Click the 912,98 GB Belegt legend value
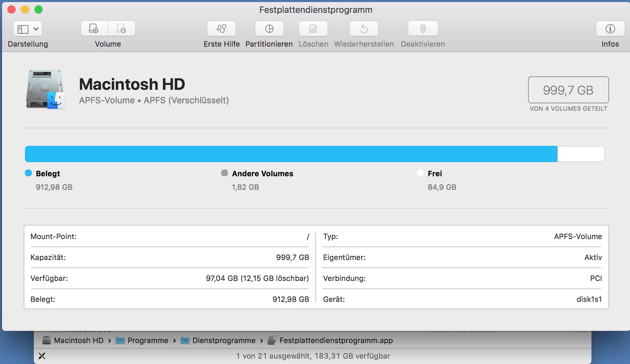Viewport: 630px width, 364px height. (54, 187)
